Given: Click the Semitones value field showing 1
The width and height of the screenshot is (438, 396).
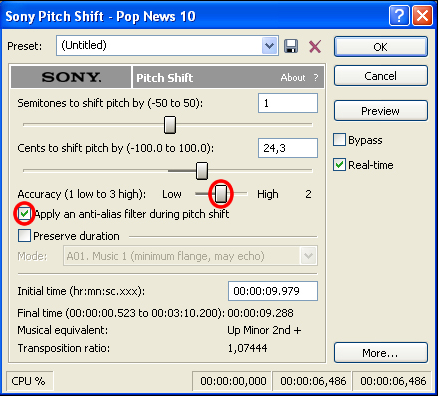Looking at the screenshot, I should 288,103.
